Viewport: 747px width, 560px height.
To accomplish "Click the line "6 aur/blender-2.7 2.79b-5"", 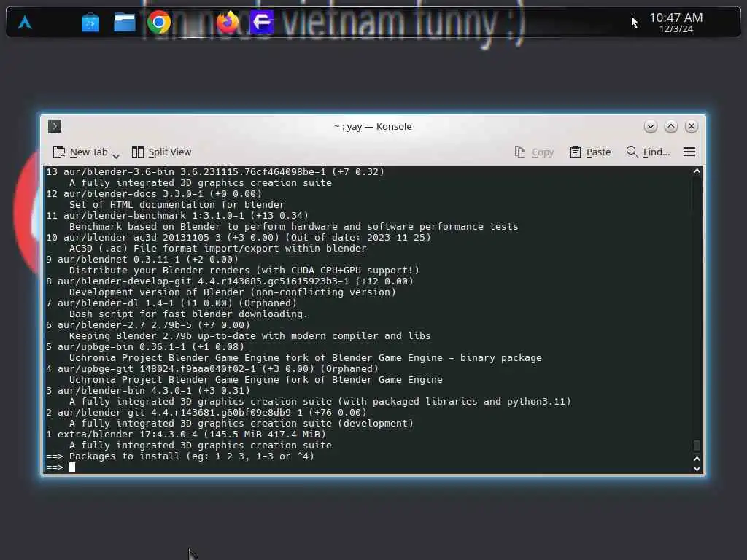I will [x=147, y=324].
